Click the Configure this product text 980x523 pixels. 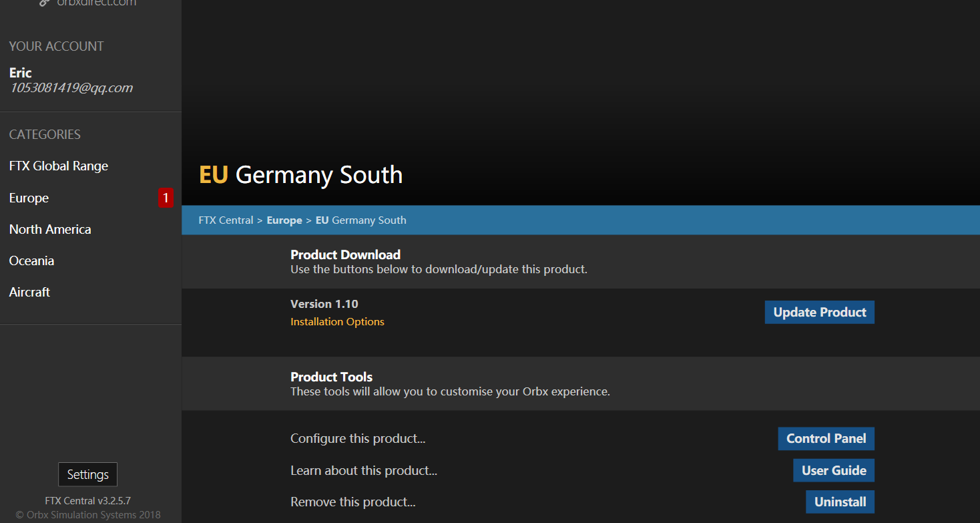click(358, 439)
